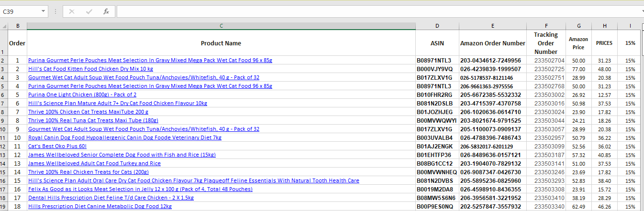Screen dimensions: 644x211
Task: Select column C header
Action: pos(221,26)
